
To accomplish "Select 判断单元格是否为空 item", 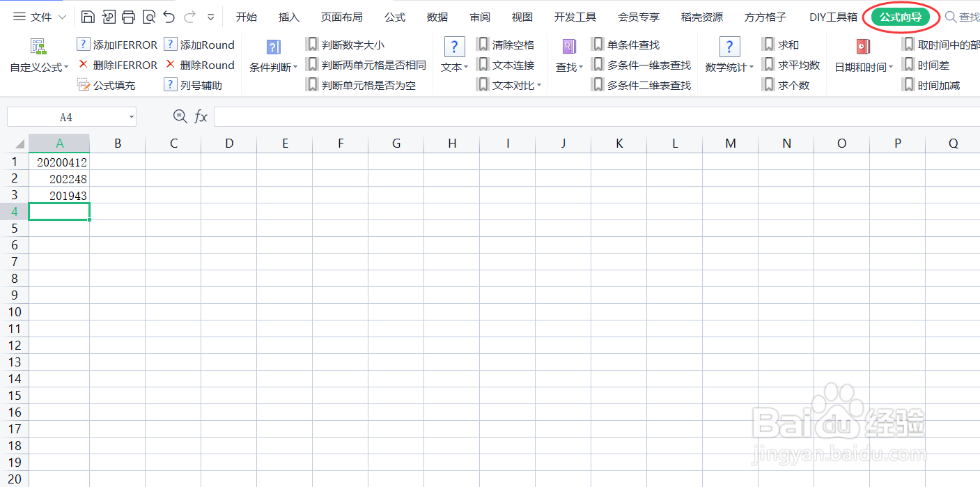I will (x=361, y=85).
